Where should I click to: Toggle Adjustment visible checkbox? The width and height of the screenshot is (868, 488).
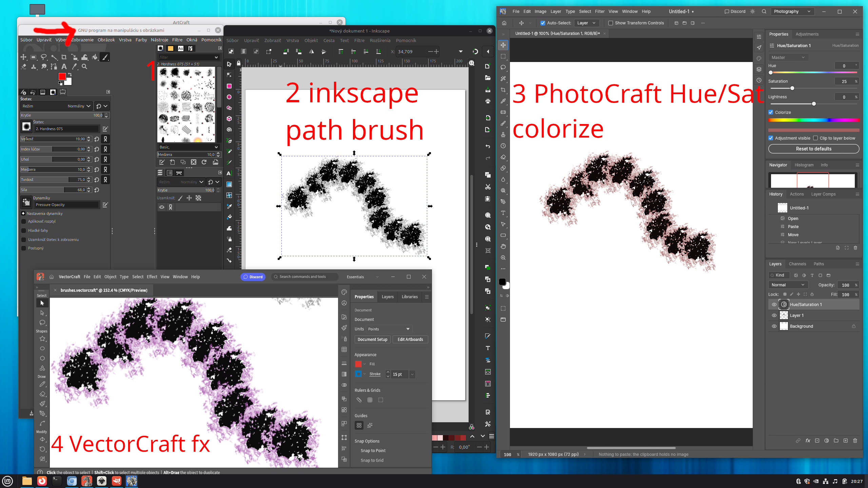pos(771,138)
